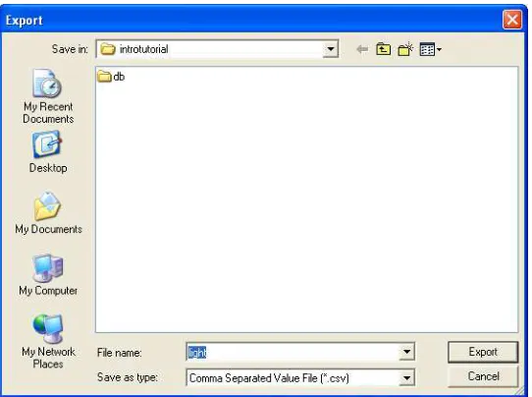Go back to the previous folder
Viewport: 532px width, 397px height.
pos(362,49)
